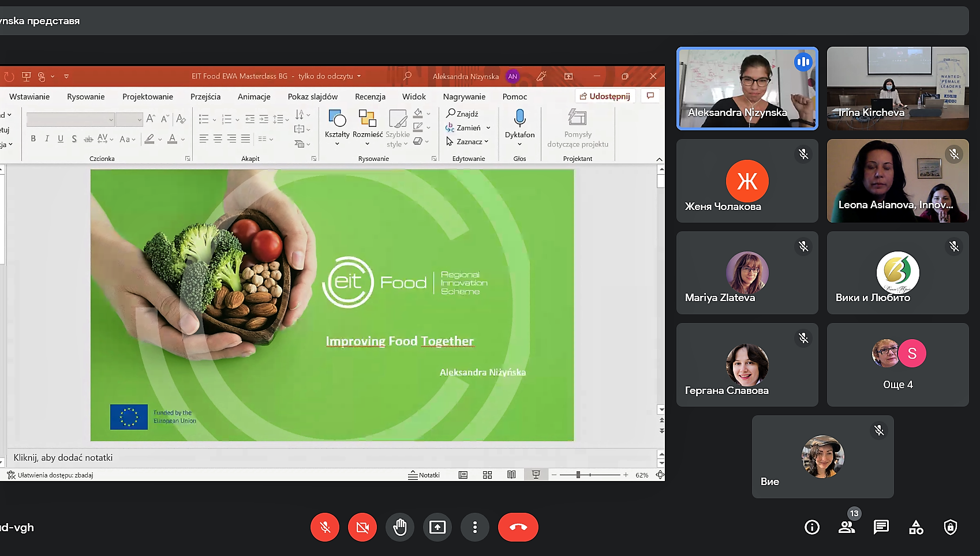Toggle Notatki notes pane

(424, 475)
